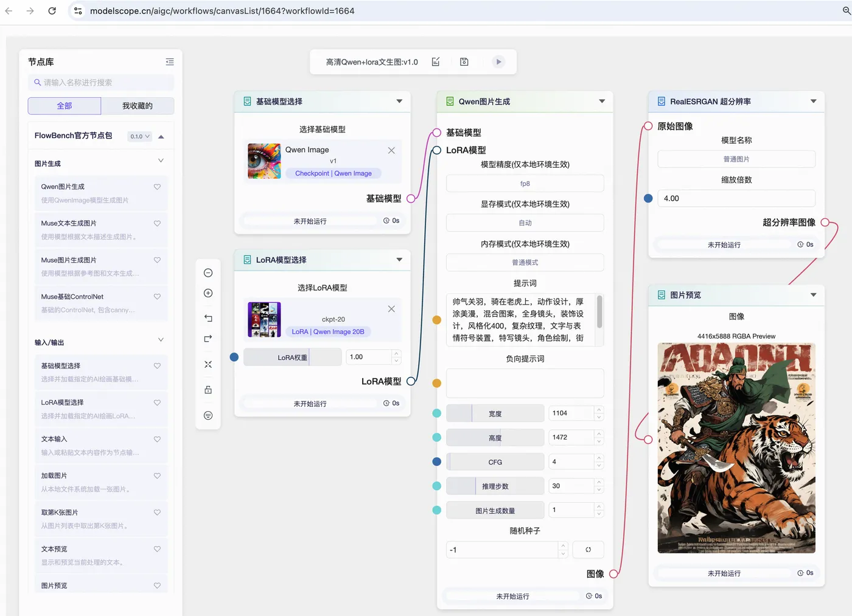This screenshot has height=616, width=852.
Task: Reload the page
Action: click(x=52, y=11)
